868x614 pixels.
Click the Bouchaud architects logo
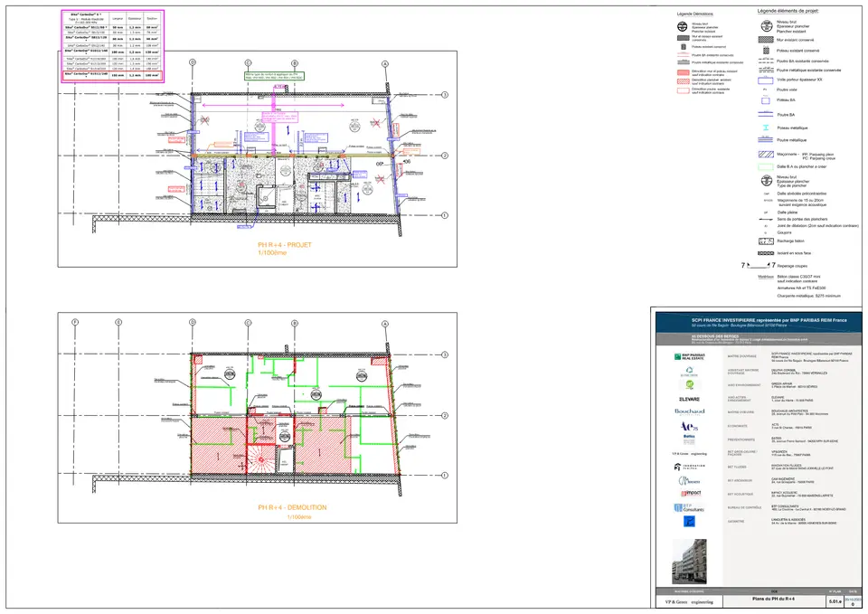(x=689, y=412)
